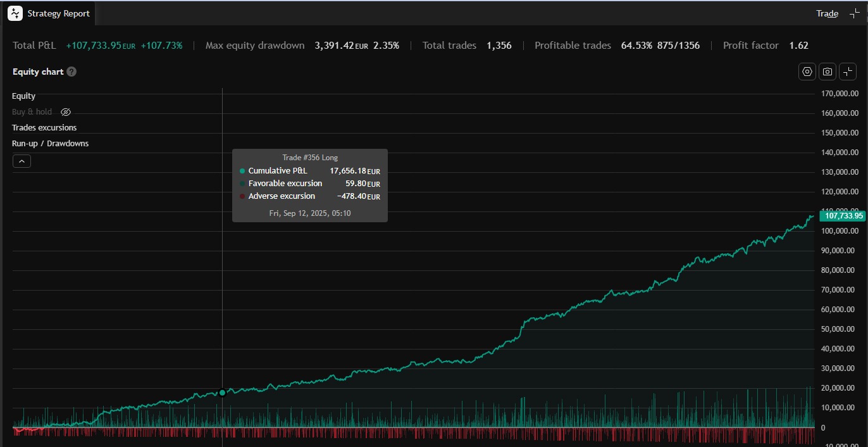Click the Adverse excursion −478.40 EUR row
This screenshot has height=447, width=868.
point(310,196)
